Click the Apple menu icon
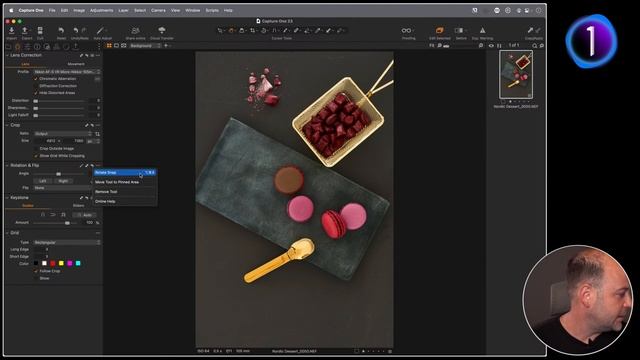The image size is (640, 360). point(11,10)
